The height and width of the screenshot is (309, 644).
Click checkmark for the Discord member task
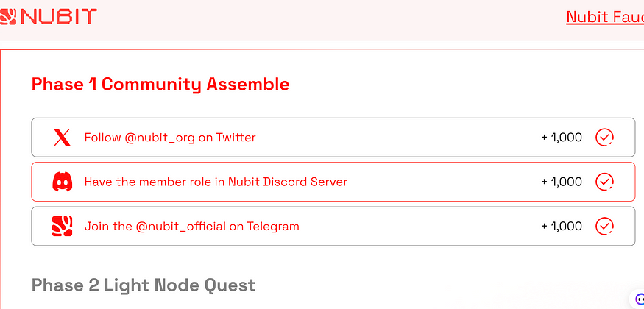604,182
